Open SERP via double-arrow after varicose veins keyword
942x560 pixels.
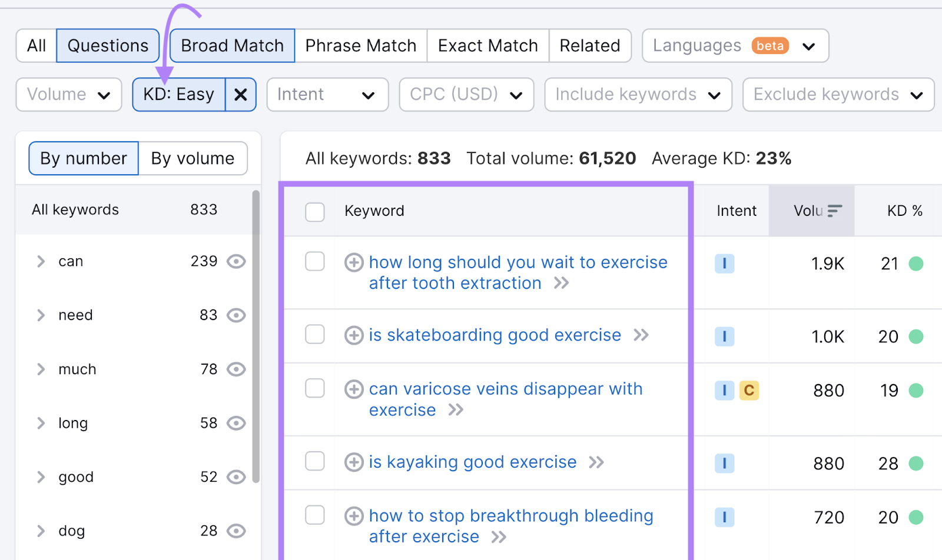tap(455, 410)
